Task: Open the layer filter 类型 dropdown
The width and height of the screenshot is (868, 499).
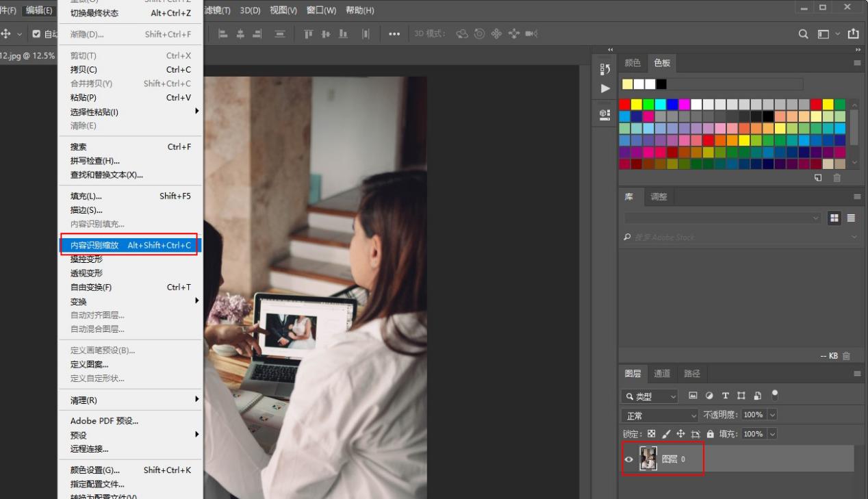Action: (x=650, y=396)
